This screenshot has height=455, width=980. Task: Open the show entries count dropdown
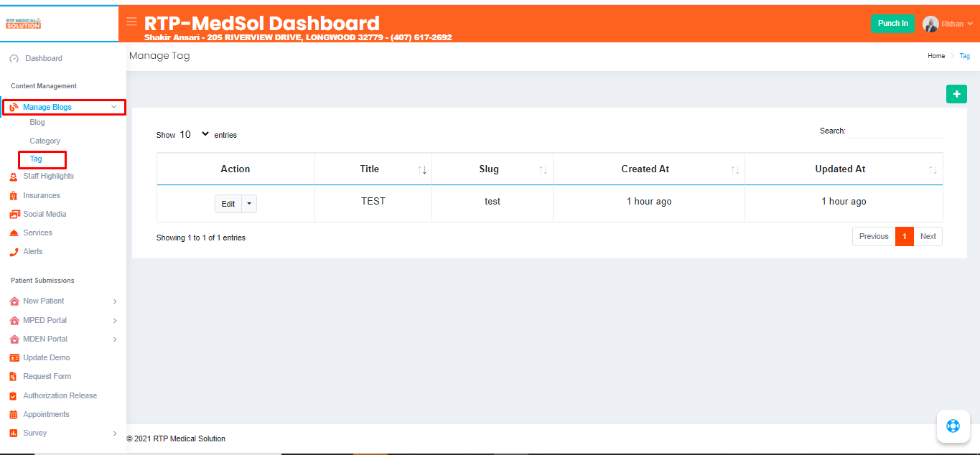tap(195, 134)
